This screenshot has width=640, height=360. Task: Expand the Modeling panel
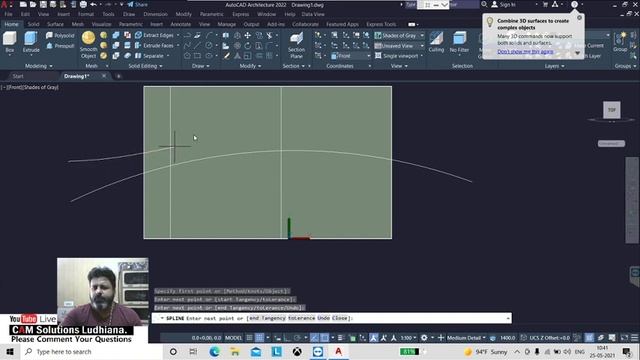(39, 66)
